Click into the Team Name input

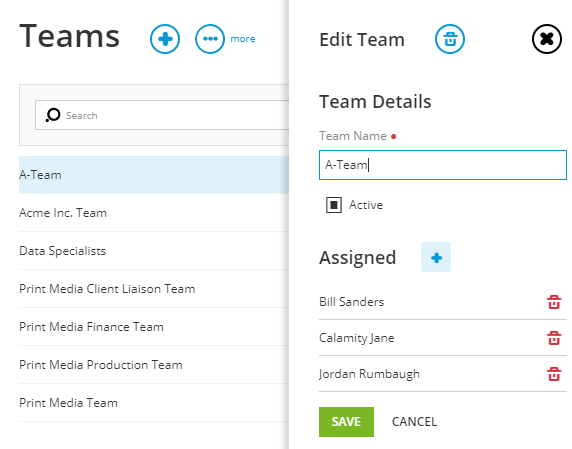coord(442,165)
